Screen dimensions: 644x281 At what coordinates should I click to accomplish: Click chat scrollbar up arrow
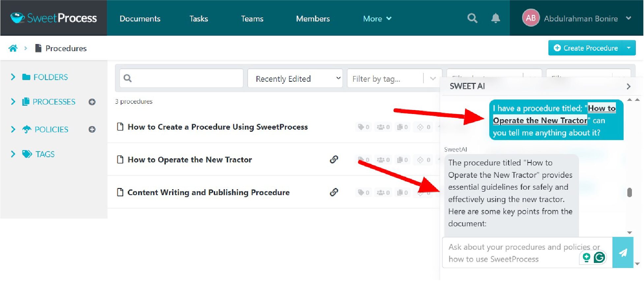point(629,99)
